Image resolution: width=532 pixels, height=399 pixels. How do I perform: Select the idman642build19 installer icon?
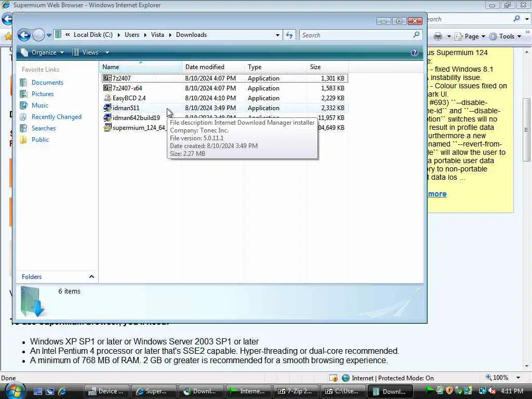click(107, 118)
